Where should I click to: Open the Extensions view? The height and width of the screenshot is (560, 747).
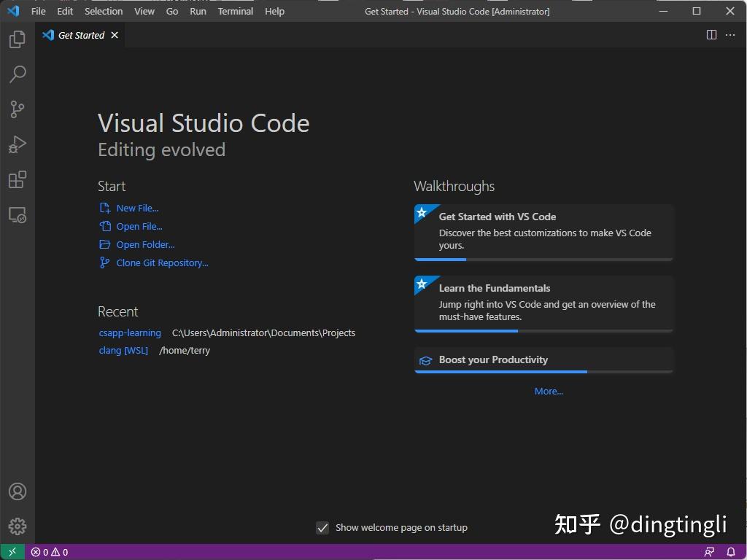coord(17,179)
